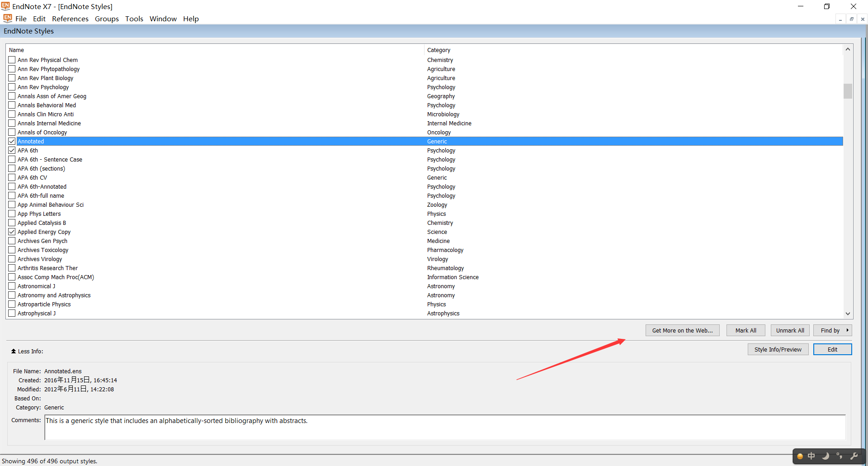Click the Annotated.ens file name text
This screenshot has width=868, height=466.
coord(63,371)
